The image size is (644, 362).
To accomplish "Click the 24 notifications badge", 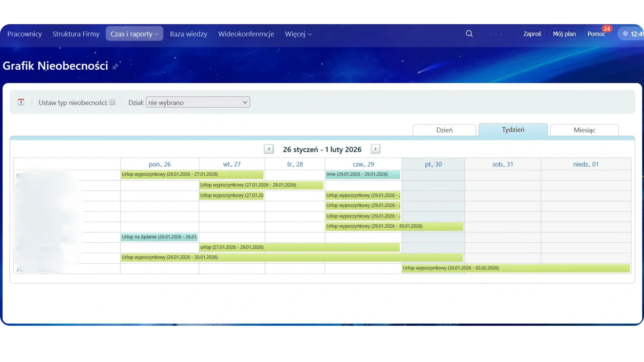I will tap(606, 29).
